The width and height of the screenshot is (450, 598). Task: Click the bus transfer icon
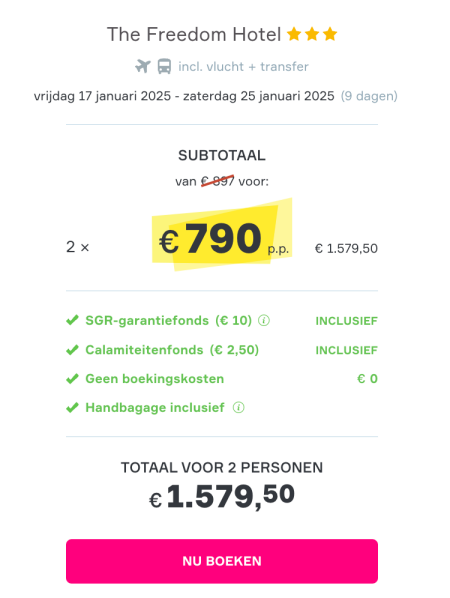pyautogui.click(x=164, y=66)
